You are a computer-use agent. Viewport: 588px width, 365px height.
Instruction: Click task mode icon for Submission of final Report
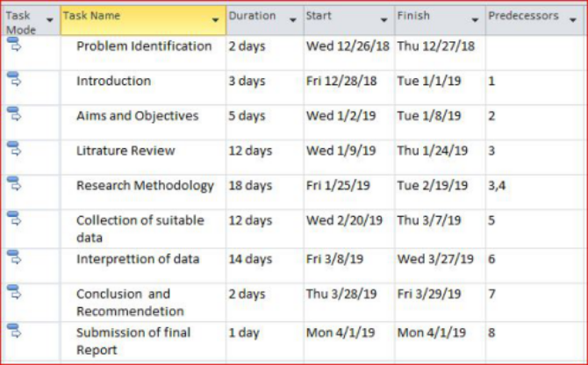[14, 331]
